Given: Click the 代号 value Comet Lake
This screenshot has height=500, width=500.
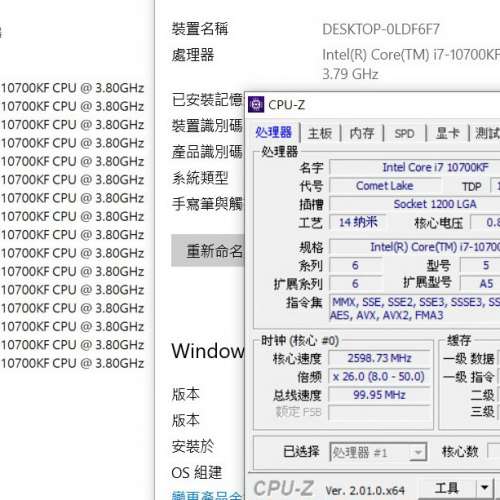Looking at the screenshot, I should [385, 186].
